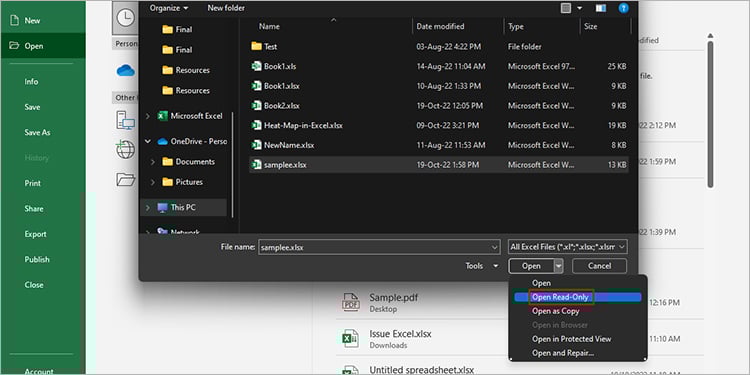Click the Open button split dropdown arrow

click(x=559, y=266)
